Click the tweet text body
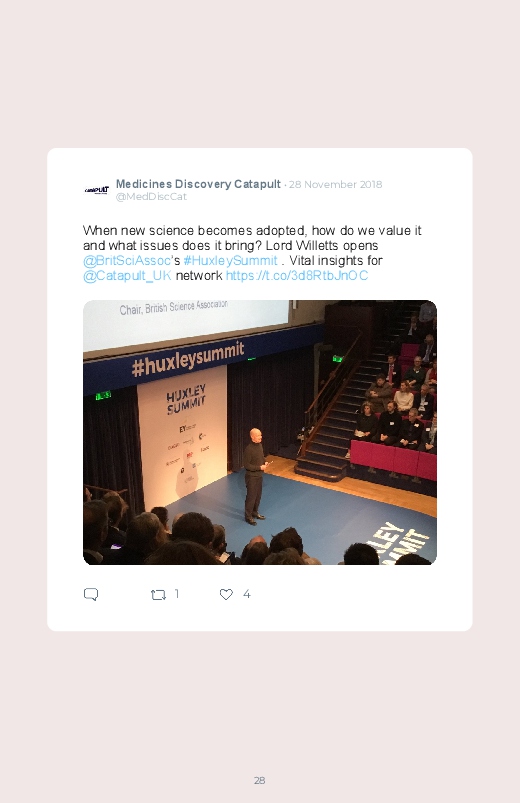The height and width of the screenshot is (803, 520). (252, 253)
